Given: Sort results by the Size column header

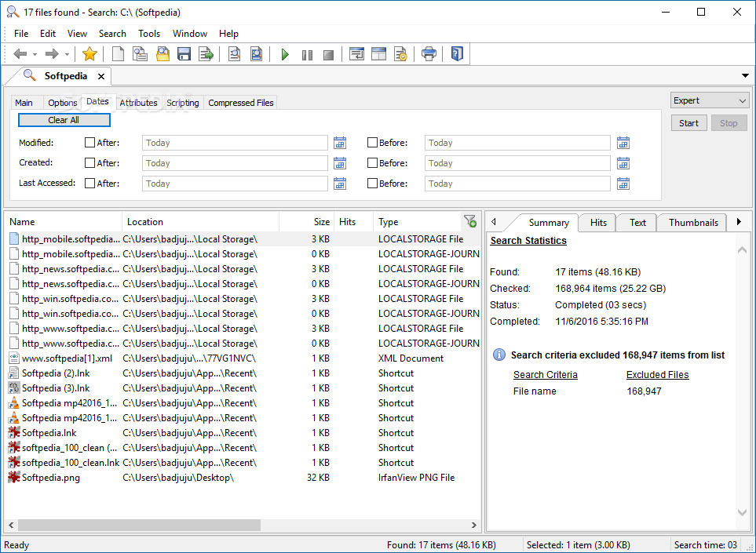Looking at the screenshot, I should [306, 221].
